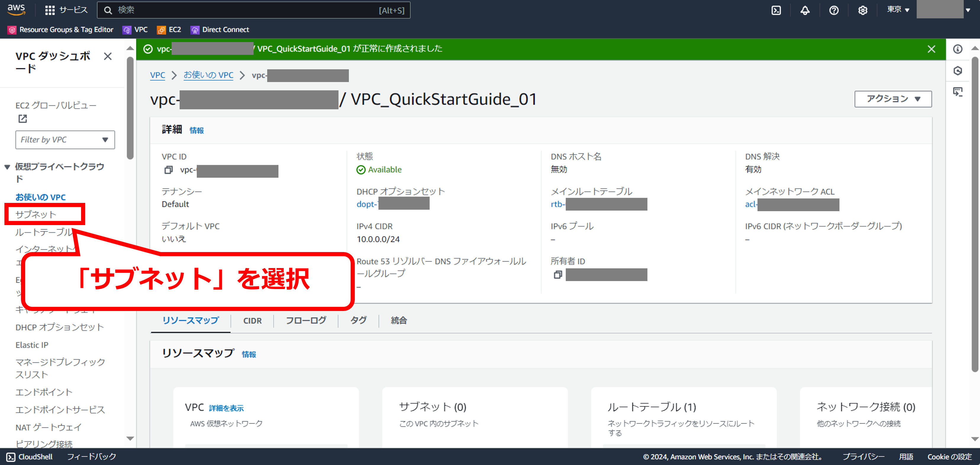Switch to 統合 tab
Screen dimensions: 980x465
coord(399,320)
